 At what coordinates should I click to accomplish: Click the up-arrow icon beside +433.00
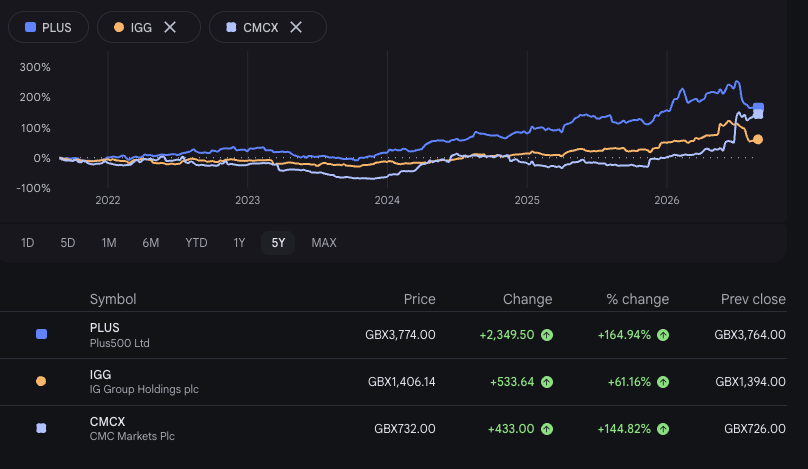tap(547, 429)
